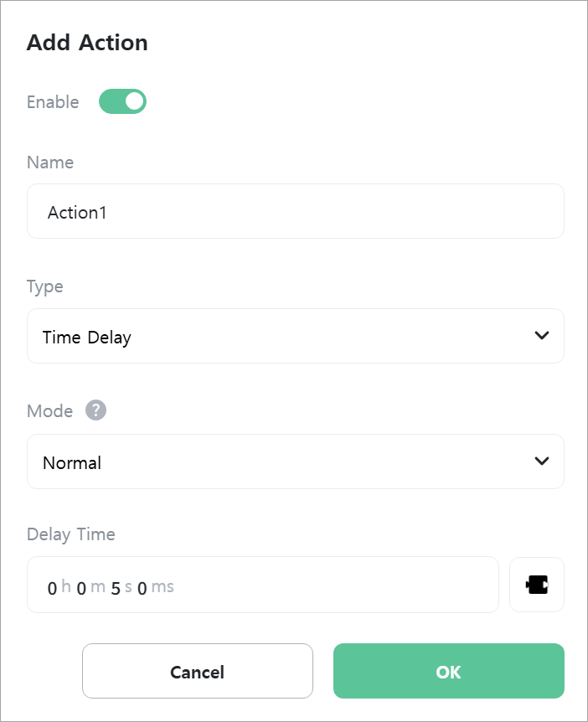Viewport: 588px width, 722px height.
Task: Select the seconds value 5 in Delay Time
Action: [116, 588]
